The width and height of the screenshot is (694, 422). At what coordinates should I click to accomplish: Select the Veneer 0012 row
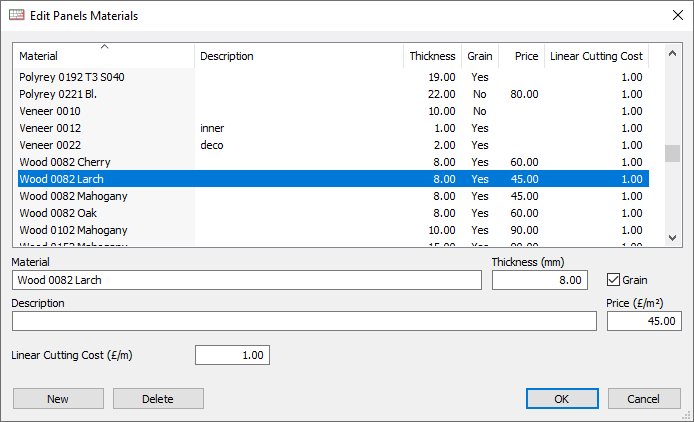[333, 128]
